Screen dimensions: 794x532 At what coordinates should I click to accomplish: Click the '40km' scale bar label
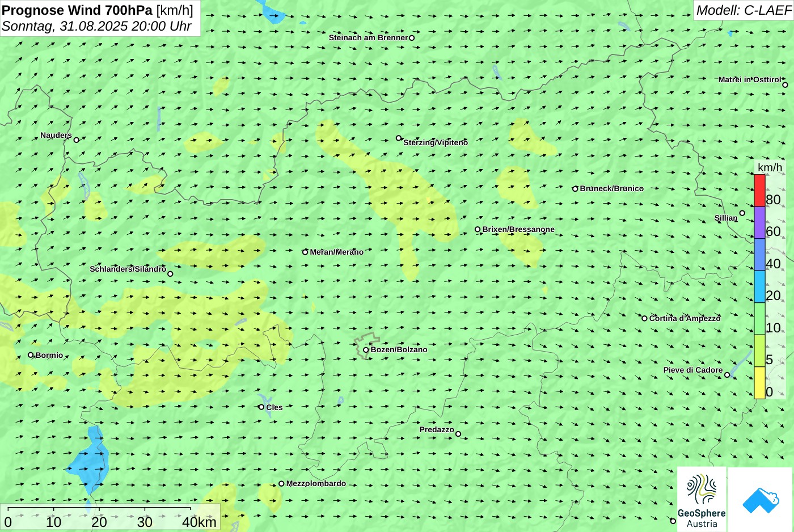coord(199,522)
